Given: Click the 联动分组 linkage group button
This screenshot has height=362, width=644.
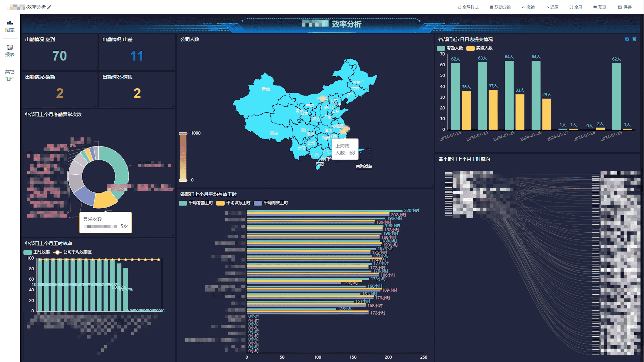Looking at the screenshot, I should point(500,7).
